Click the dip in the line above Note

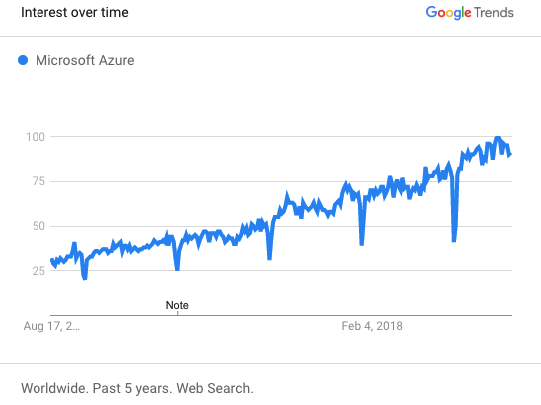177,268
